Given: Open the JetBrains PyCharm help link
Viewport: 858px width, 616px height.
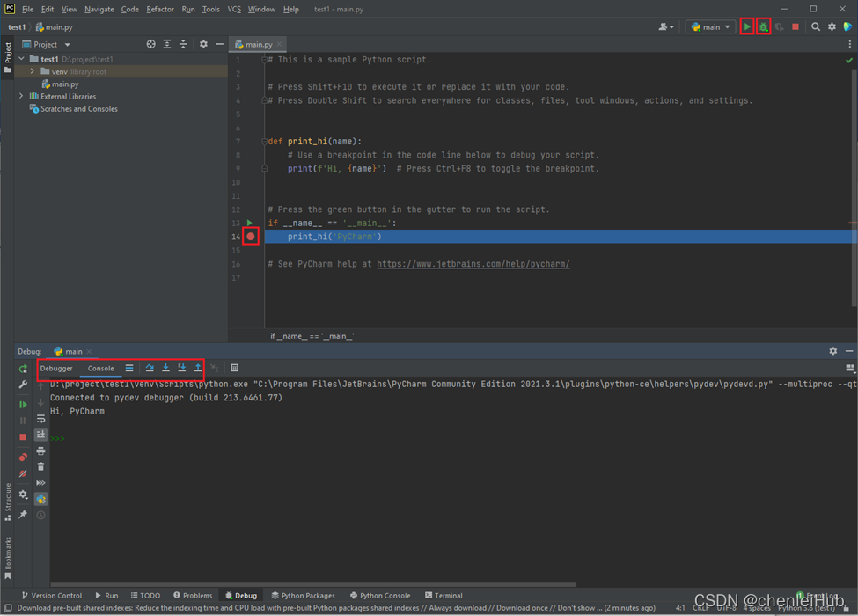Looking at the screenshot, I should pos(473,264).
